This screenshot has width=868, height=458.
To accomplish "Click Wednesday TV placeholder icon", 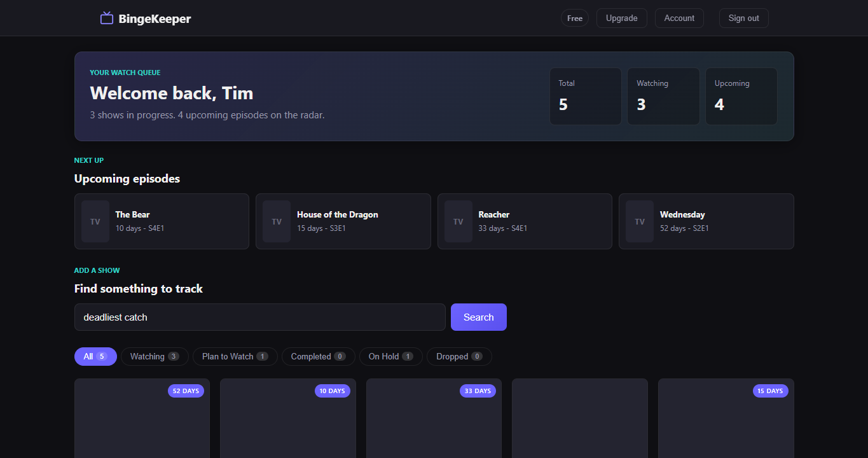I will point(640,221).
